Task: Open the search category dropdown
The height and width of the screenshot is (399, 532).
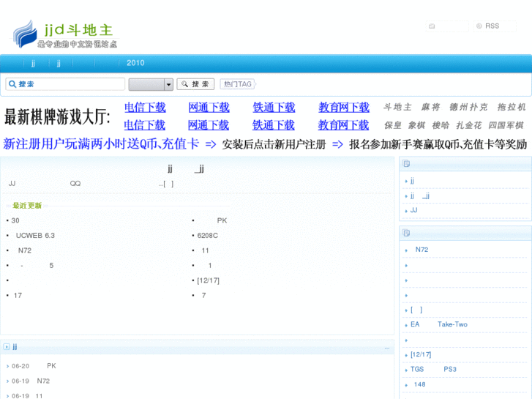Action: (151, 84)
